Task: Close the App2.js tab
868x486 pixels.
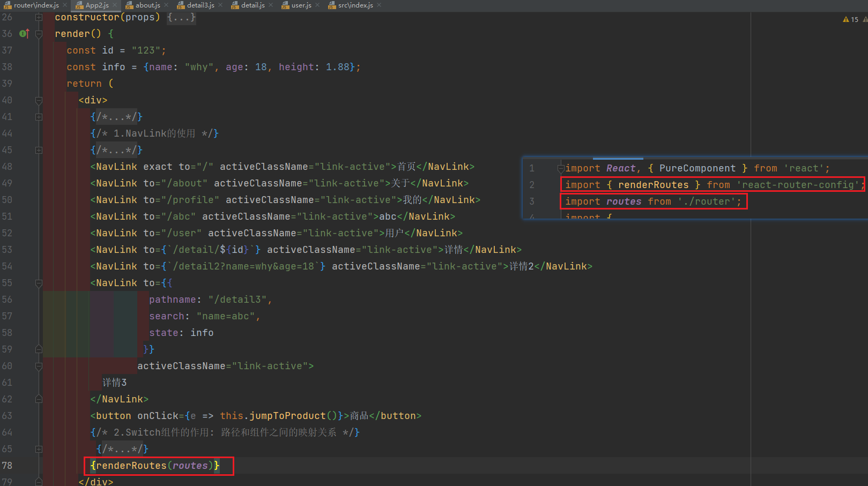Action: pyautogui.click(x=114, y=5)
